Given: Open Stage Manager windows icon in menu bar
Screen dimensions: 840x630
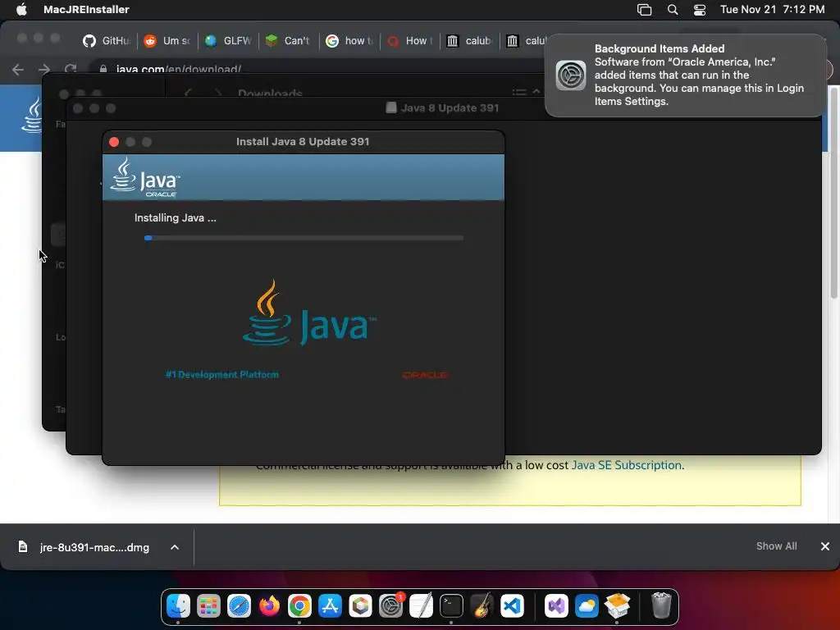Looking at the screenshot, I should pyautogui.click(x=644, y=10).
